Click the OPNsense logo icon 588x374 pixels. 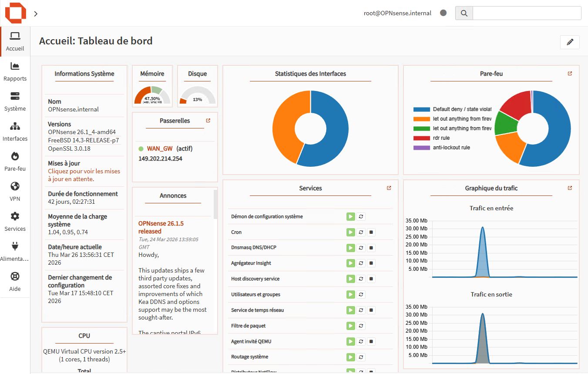pos(15,13)
